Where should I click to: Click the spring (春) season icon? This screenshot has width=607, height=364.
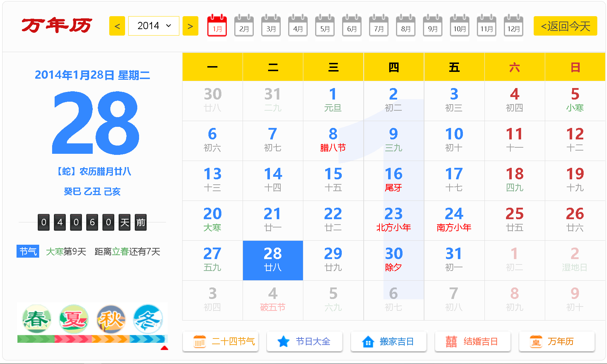pyautogui.click(x=36, y=319)
